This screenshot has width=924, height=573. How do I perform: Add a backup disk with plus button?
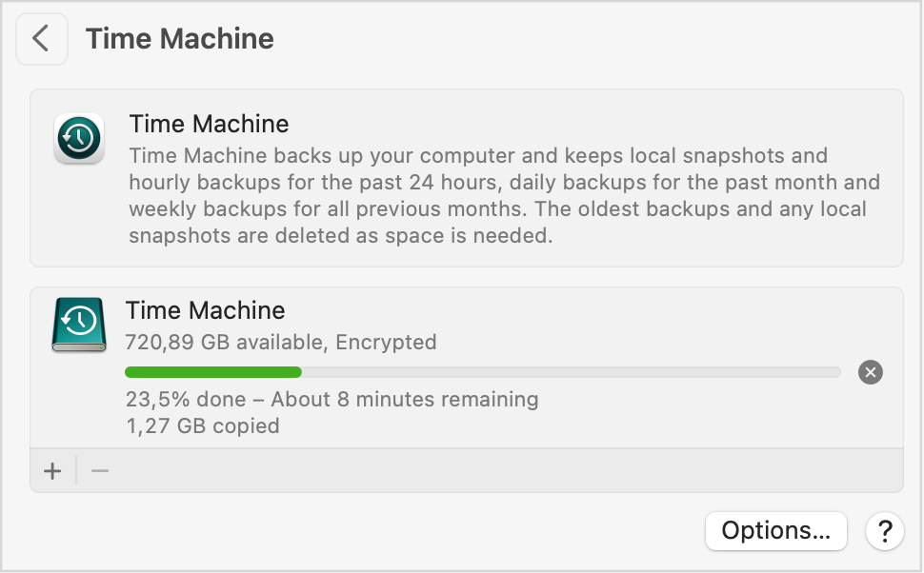coord(52,470)
